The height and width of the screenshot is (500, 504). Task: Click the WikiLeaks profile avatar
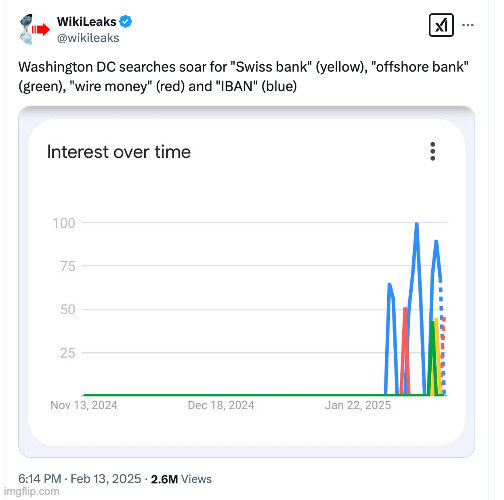(35, 30)
